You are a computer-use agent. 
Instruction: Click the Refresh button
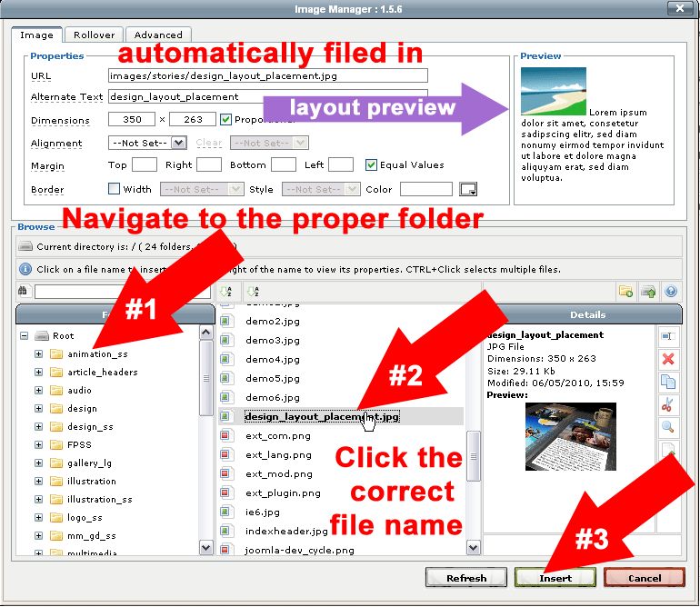pyautogui.click(x=466, y=578)
